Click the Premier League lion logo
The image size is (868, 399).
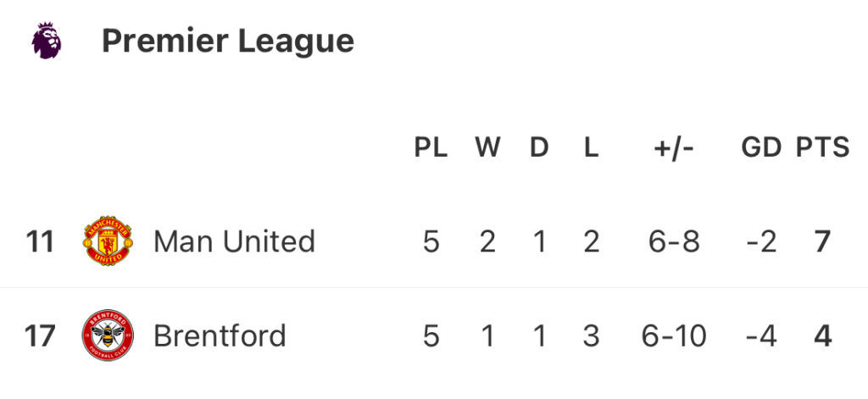pyautogui.click(x=47, y=41)
